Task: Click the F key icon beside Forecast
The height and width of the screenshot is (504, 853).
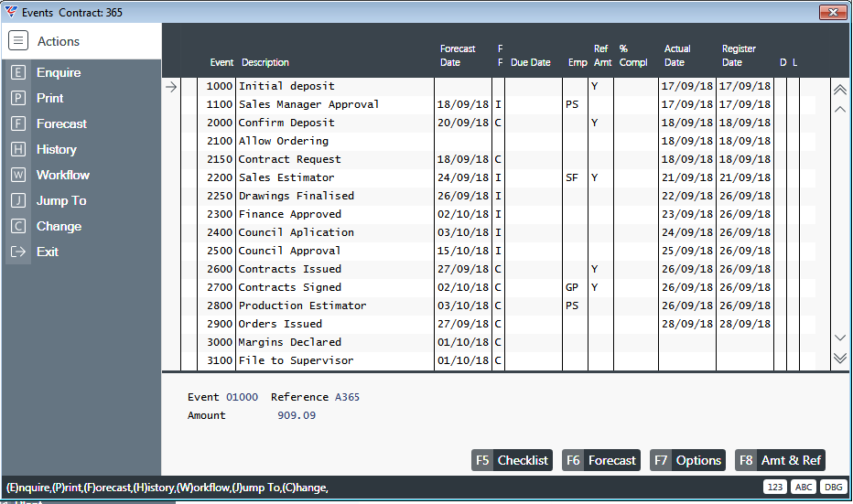Action: [x=18, y=123]
